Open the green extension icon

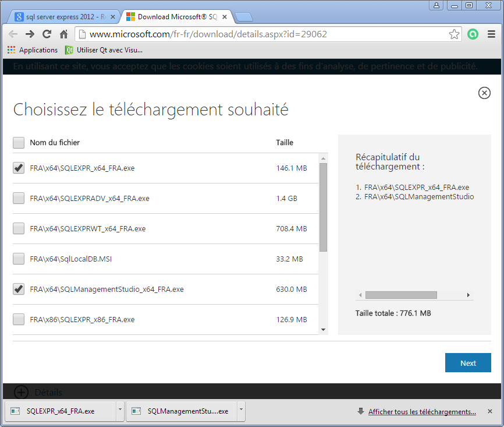tap(473, 34)
